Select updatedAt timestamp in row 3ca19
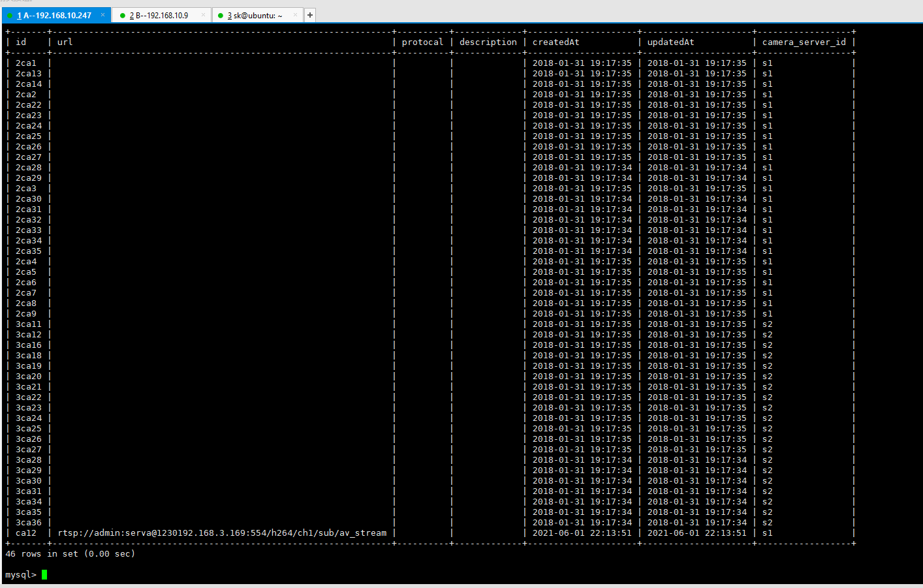Screen dimensions: 923x588 pos(696,365)
